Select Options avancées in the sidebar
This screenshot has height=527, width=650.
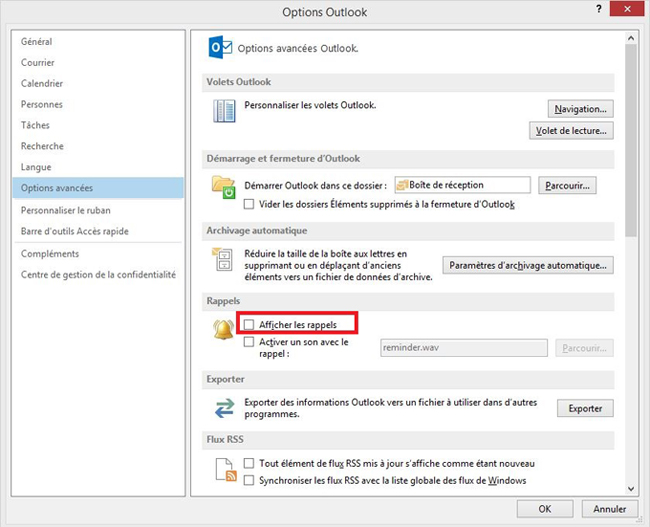tap(98, 188)
